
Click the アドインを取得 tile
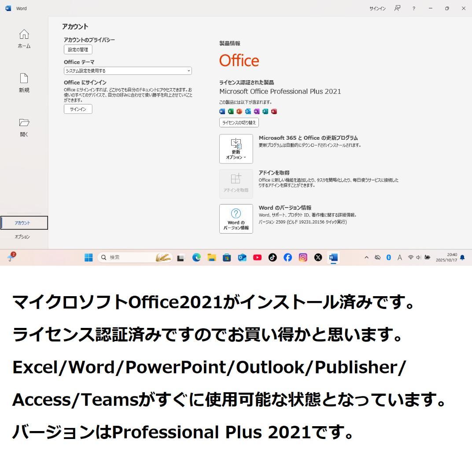[x=236, y=184]
